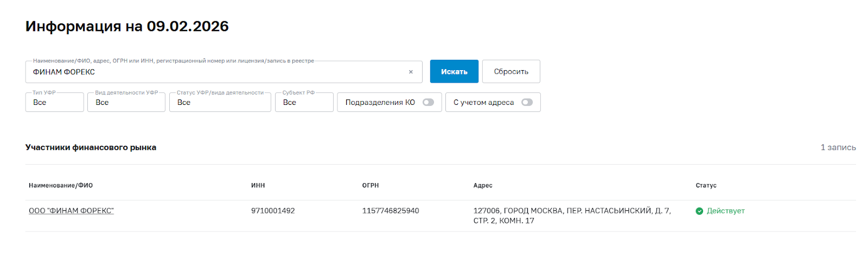Click the Статус column header
Image resolution: width=868 pixels, height=275 pixels.
point(706,185)
